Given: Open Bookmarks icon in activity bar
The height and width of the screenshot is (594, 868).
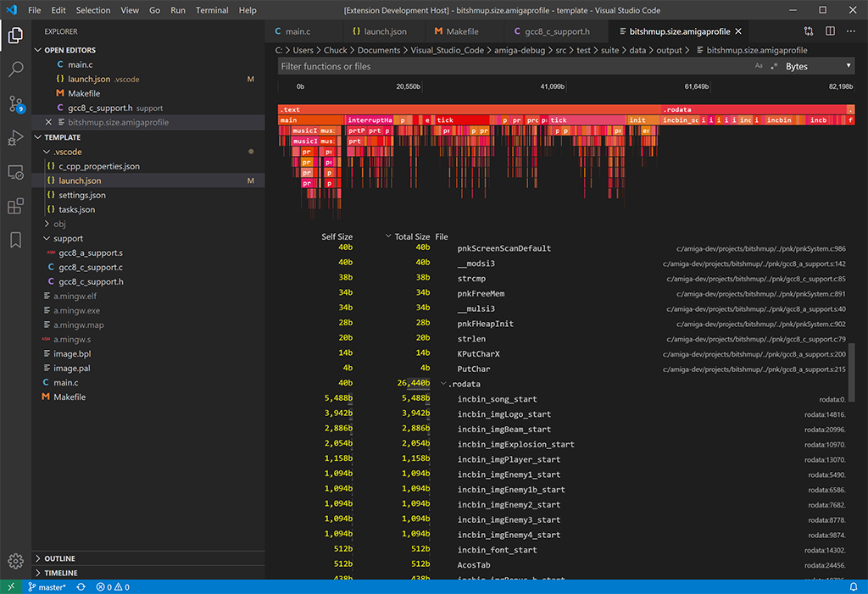Looking at the screenshot, I should coord(15,241).
